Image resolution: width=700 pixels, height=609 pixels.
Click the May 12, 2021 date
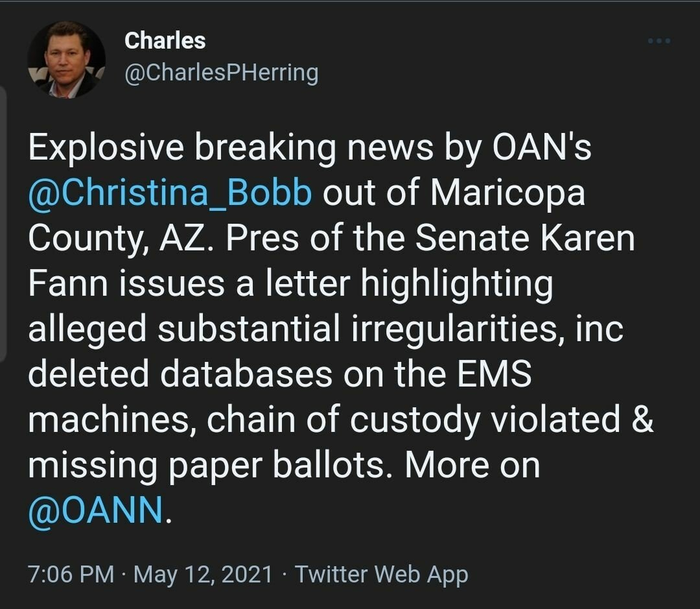[203, 574]
